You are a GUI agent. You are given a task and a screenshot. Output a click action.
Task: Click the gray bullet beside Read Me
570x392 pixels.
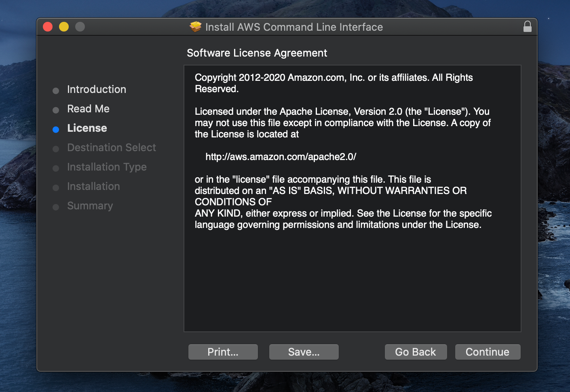[x=56, y=110]
